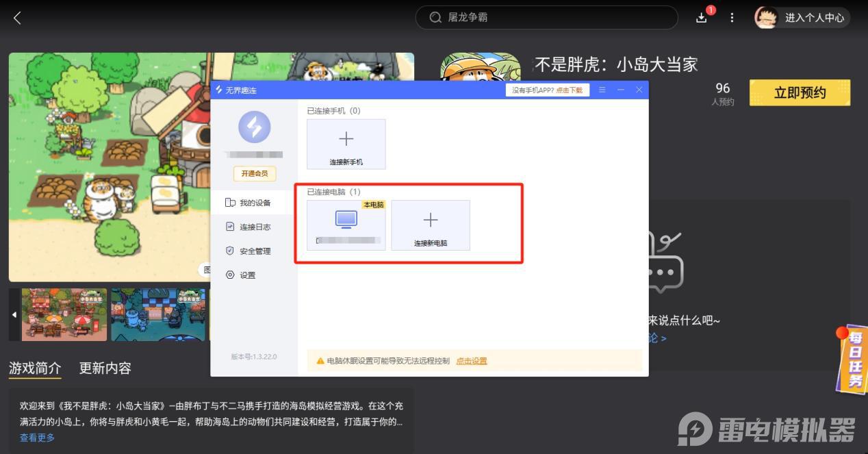
Task: Open 进入个人中心 personal center
Action: click(814, 18)
